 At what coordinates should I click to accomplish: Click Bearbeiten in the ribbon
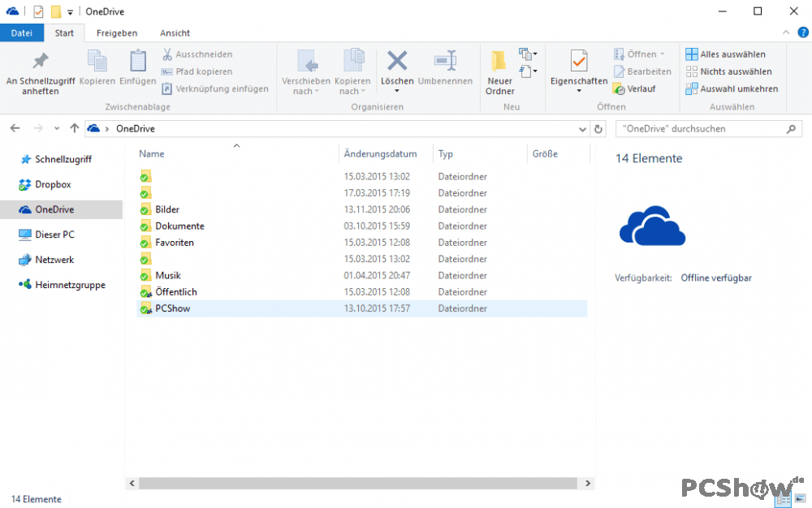[x=642, y=71]
